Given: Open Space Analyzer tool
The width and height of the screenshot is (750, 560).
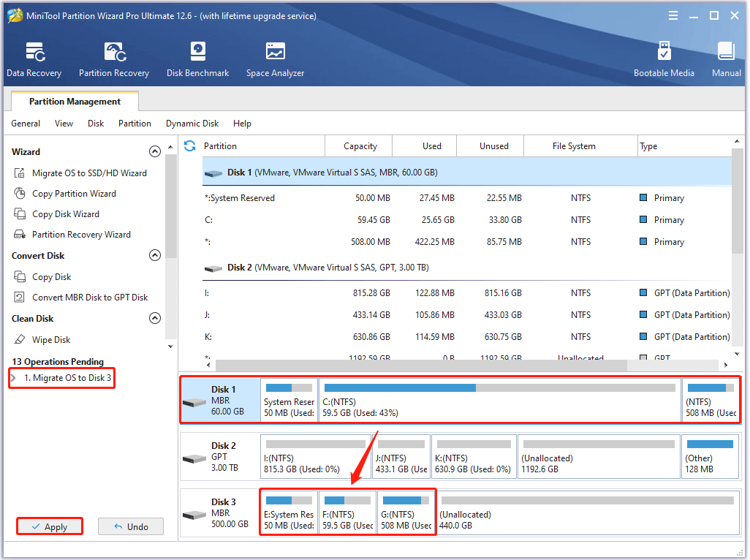Looking at the screenshot, I should [275, 59].
